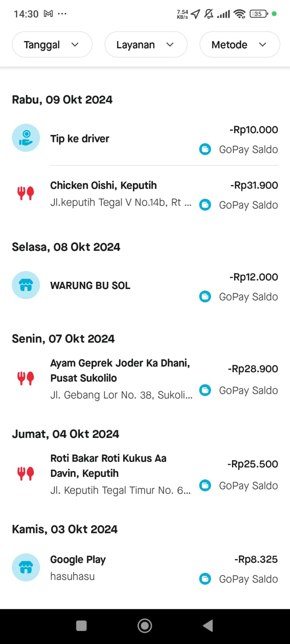Open the Metode payment method dropdown
Viewport: 290px width, 644px height.
pyautogui.click(x=240, y=45)
